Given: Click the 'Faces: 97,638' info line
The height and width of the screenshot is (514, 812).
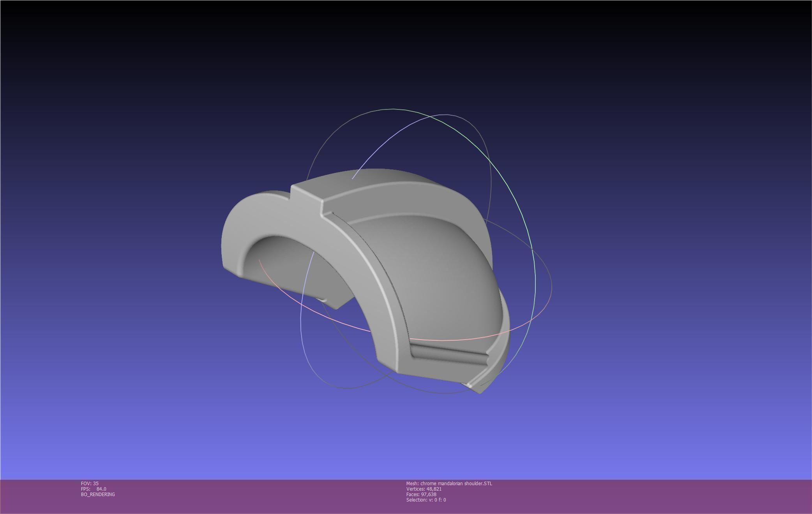Looking at the screenshot, I should [421, 494].
